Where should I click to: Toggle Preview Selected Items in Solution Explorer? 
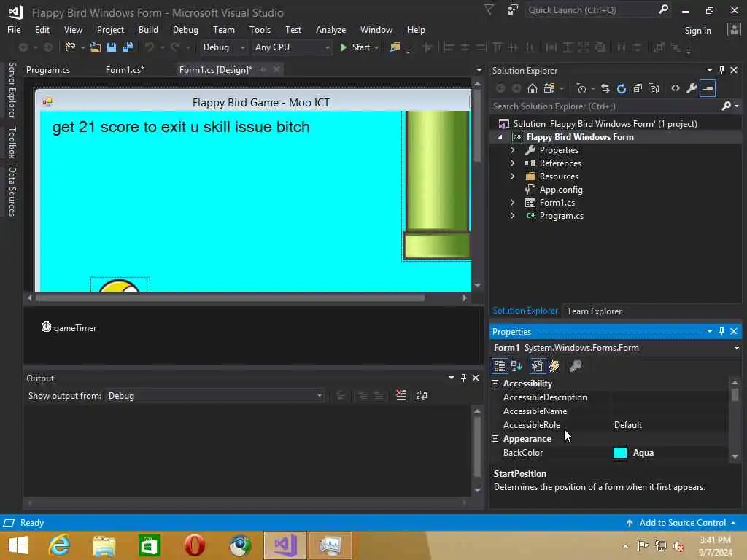click(708, 88)
